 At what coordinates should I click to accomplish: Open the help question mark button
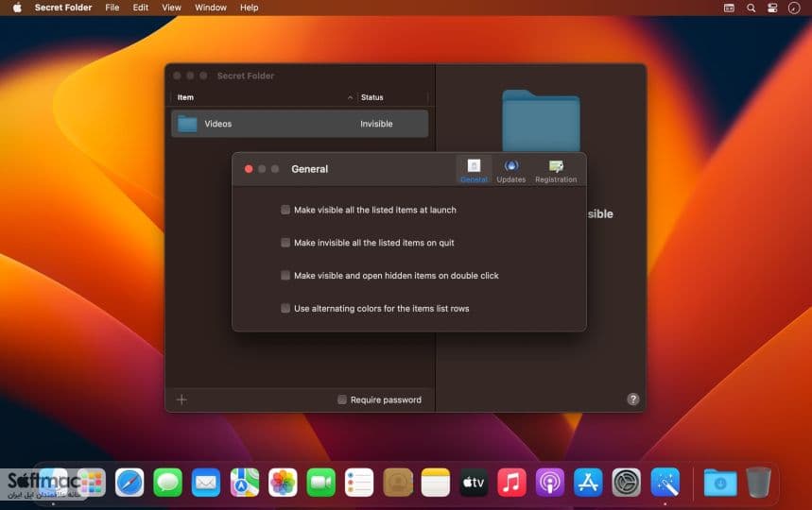click(x=632, y=399)
